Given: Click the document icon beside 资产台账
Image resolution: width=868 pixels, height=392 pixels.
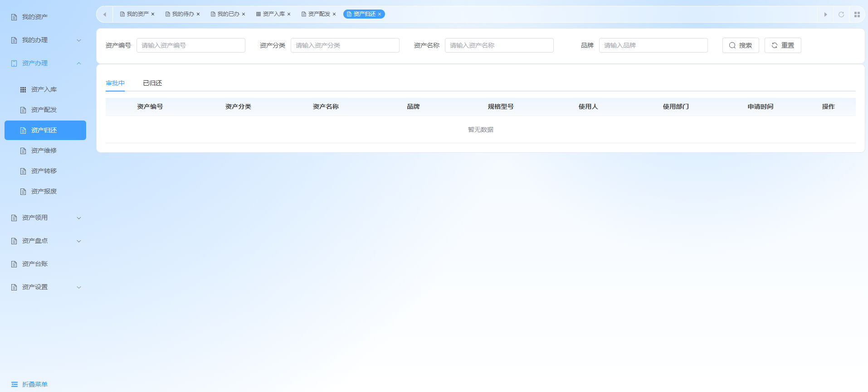Looking at the screenshot, I should 14,264.
